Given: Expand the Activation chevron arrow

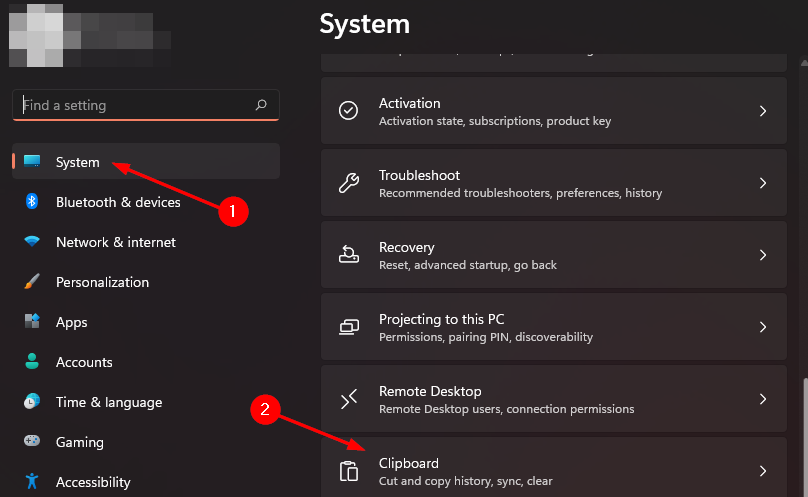Looking at the screenshot, I should coord(763,111).
